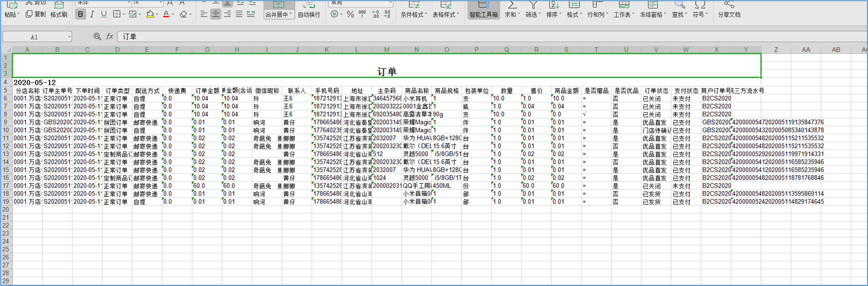Open the font color dropdown arrow
The height and width of the screenshot is (286, 868).
click(x=173, y=15)
